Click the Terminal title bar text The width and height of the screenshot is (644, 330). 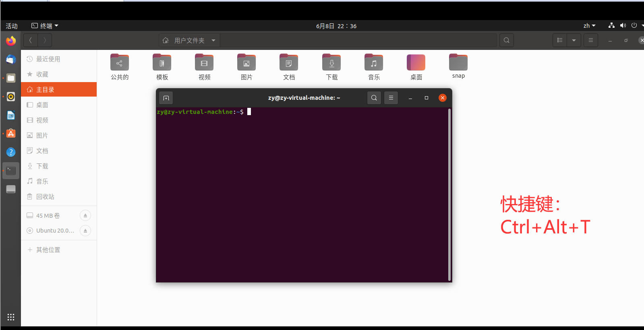point(304,98)
